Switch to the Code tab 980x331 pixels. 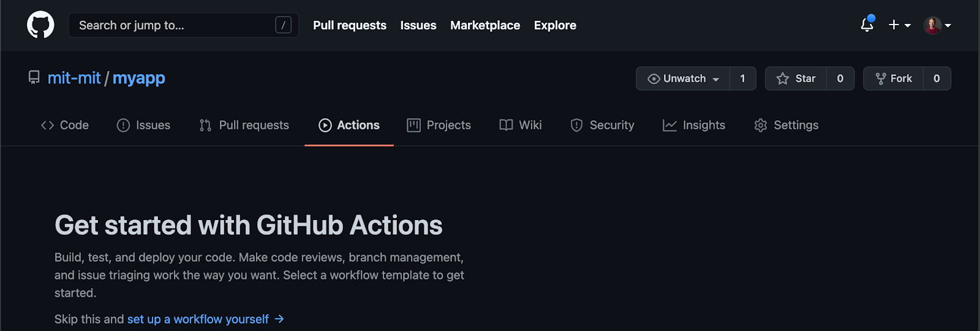coord(65,125)
